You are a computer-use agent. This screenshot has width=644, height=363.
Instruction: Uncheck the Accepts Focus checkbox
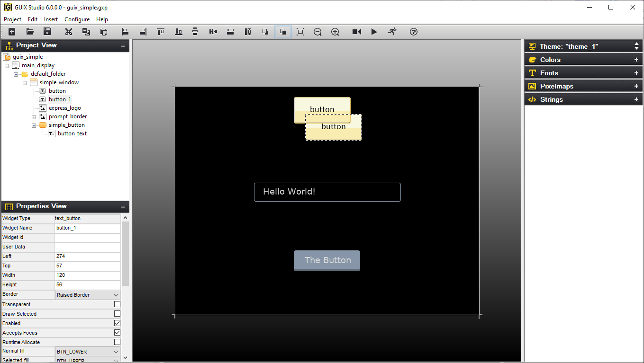tap(117, 333)
